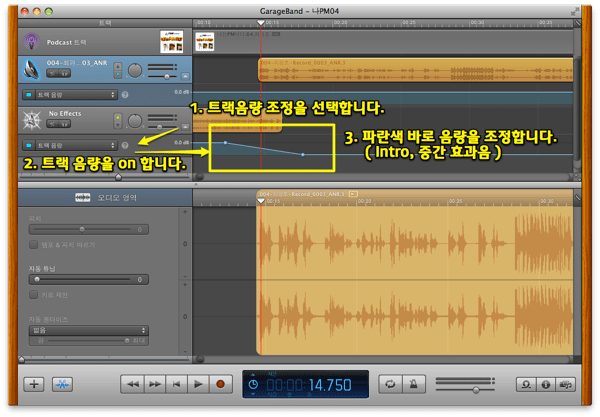This screenshot has height=417, width=600.
Task: Go to beginning of the project
Action: [x=176, y=384]
